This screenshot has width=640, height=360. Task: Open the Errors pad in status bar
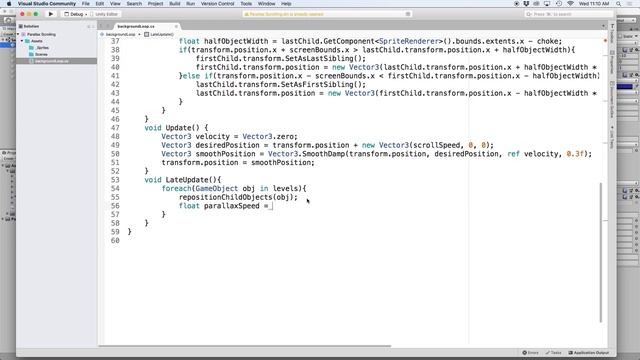pyautogui.click(x=530, y=352)
